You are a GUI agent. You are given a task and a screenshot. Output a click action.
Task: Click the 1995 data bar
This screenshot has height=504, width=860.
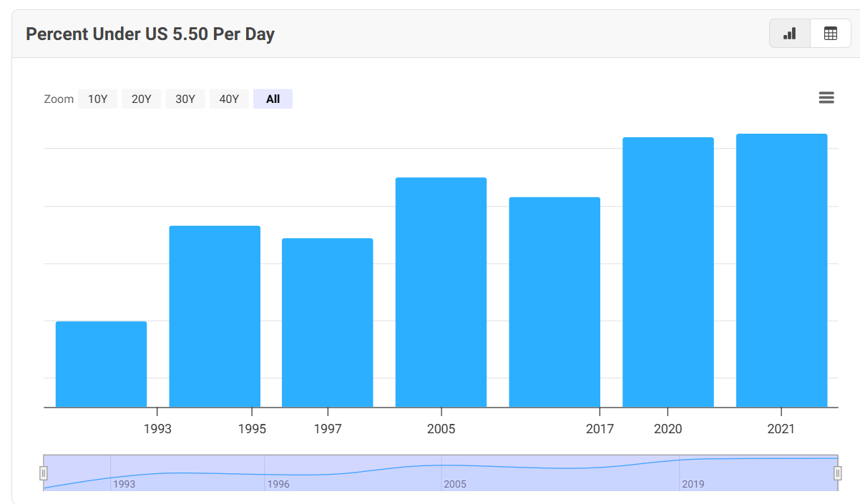click(x=215, y=317)
